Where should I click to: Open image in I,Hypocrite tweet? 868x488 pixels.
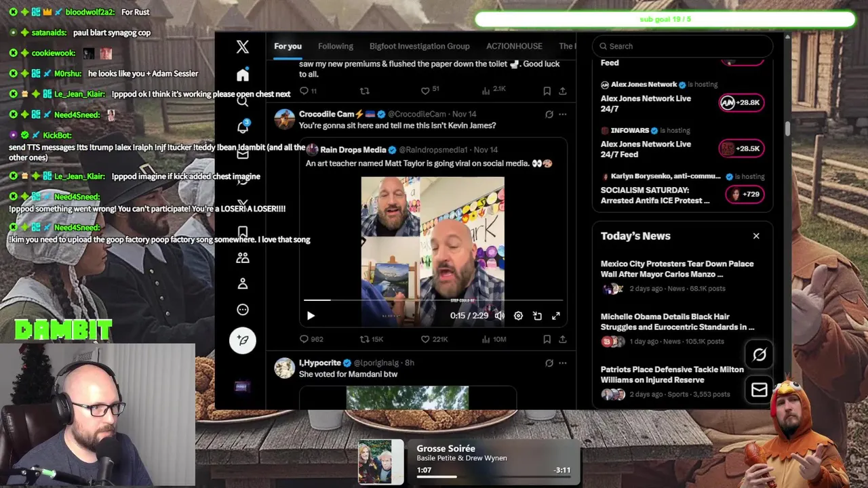[408, 398]
